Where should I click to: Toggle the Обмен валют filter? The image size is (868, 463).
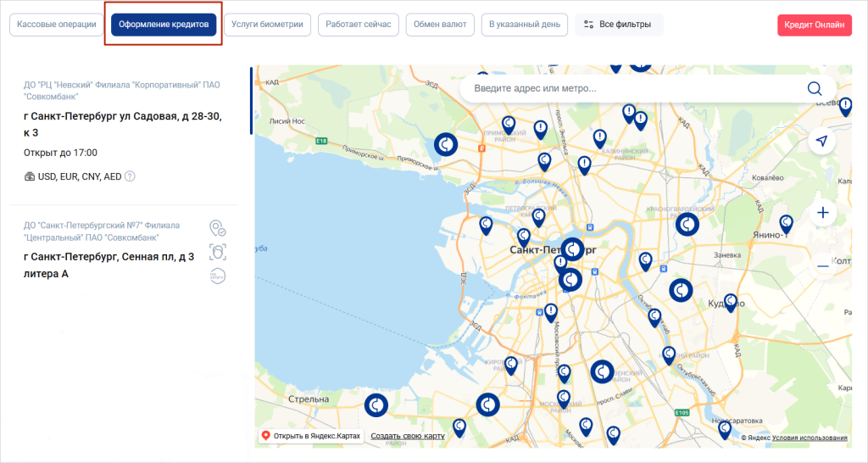[440, 25]
